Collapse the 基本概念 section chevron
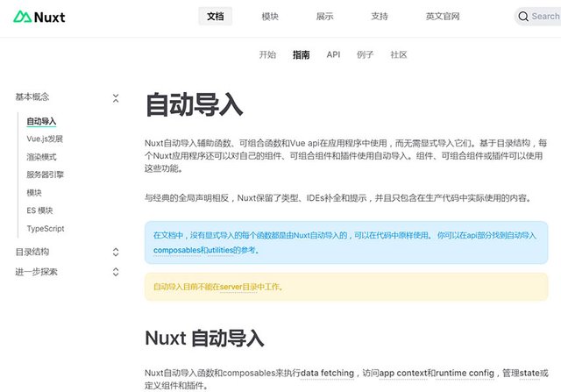Viewport: 561px width, 392px height. [116, 98]
